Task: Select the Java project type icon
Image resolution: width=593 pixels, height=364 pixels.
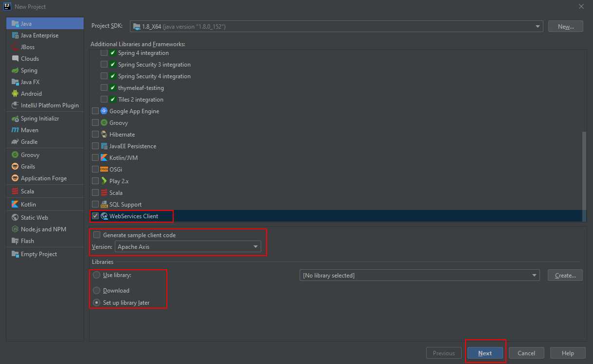Action: tap(15, 23)
